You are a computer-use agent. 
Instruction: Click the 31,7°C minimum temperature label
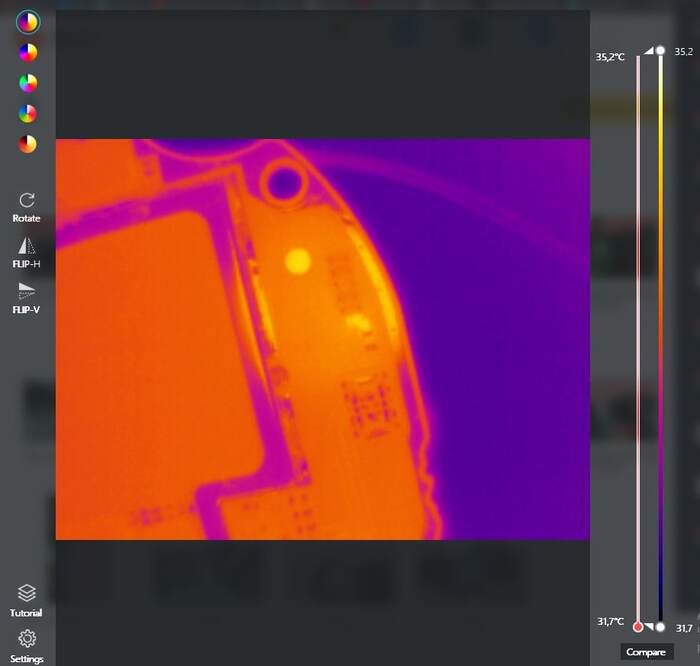pos(610,621)
